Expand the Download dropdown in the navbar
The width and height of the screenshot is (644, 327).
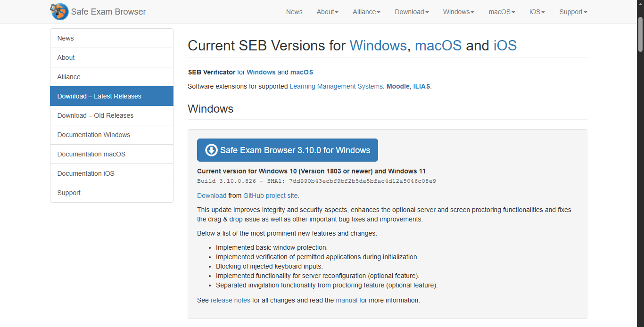pos(412,12)
